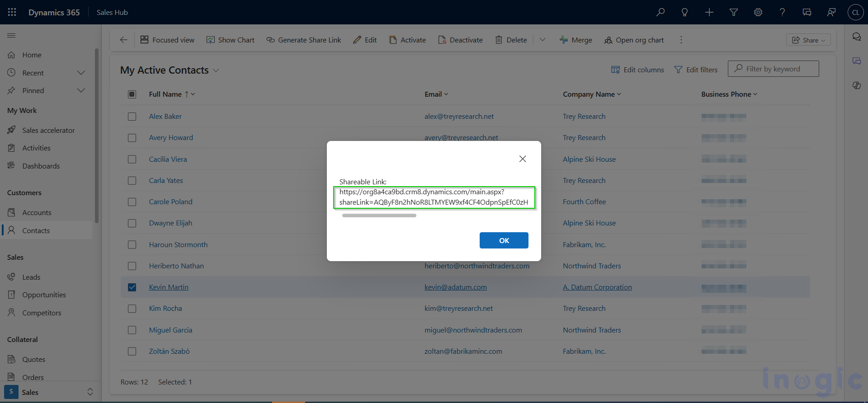Viewport: 868px width, 403px height.
Task: Click the Activate command
Action: coord(407,40)
